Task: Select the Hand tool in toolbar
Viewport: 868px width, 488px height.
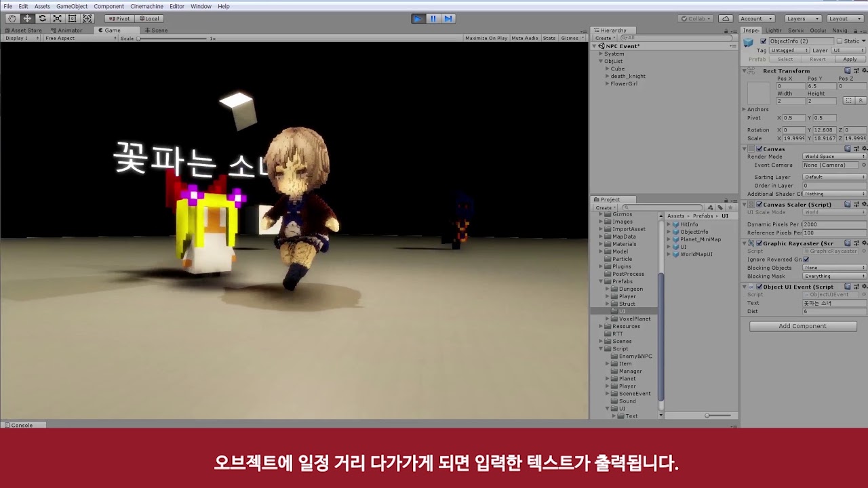Action: tap(12, 19)
